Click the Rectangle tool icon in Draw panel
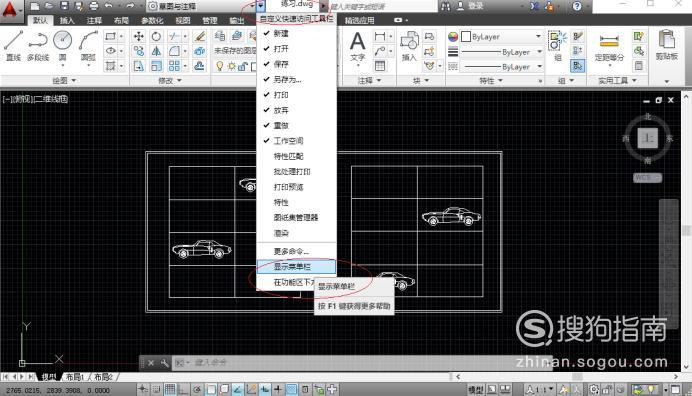This screenshot has width=692, height=396. coord(111,36)
